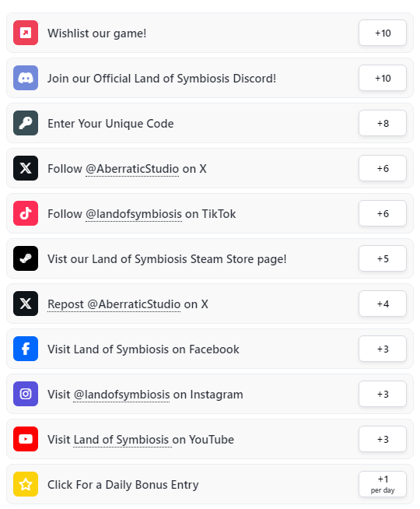Expand Vist our Steam Store page entry

210,258
